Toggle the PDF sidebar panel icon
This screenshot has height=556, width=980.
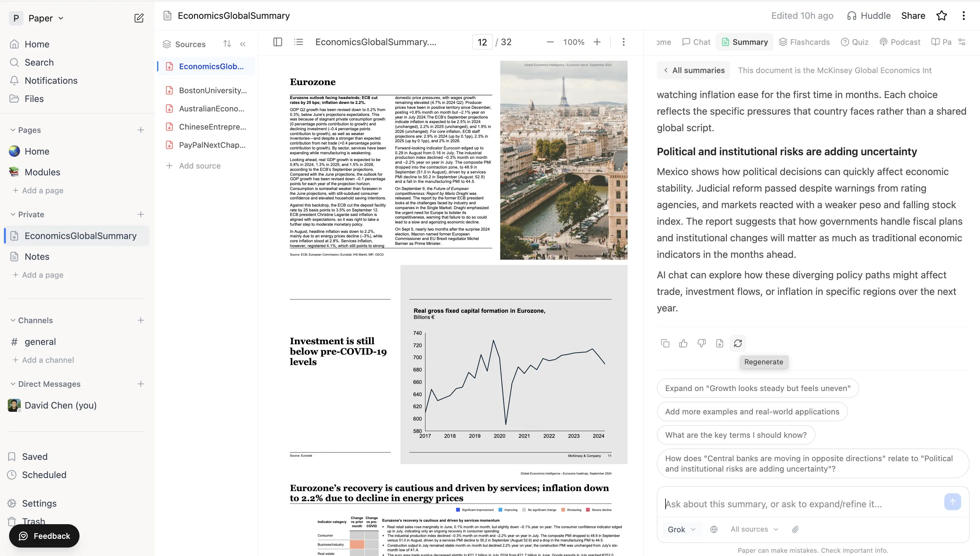pyautogui.click(x=278, y=42)
